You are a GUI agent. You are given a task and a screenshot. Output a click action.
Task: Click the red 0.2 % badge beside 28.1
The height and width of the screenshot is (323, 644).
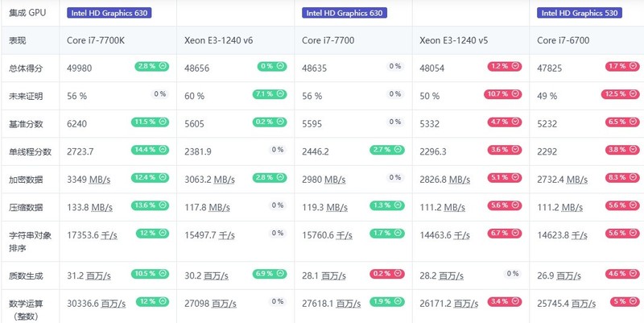click(387, 274)
